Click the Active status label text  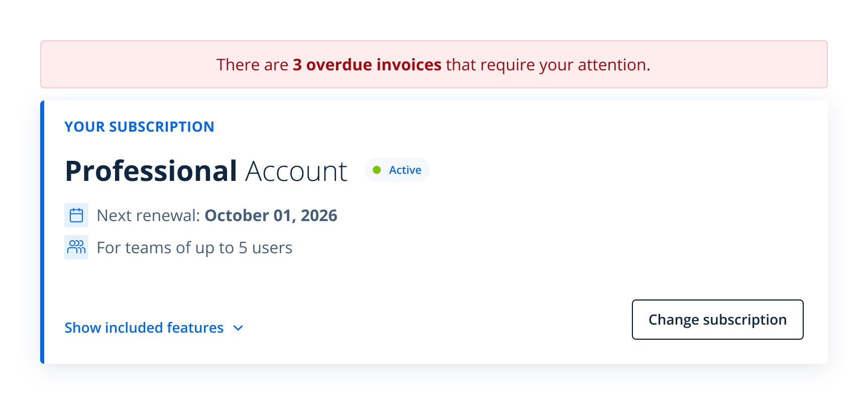click(x=405, y=170)
